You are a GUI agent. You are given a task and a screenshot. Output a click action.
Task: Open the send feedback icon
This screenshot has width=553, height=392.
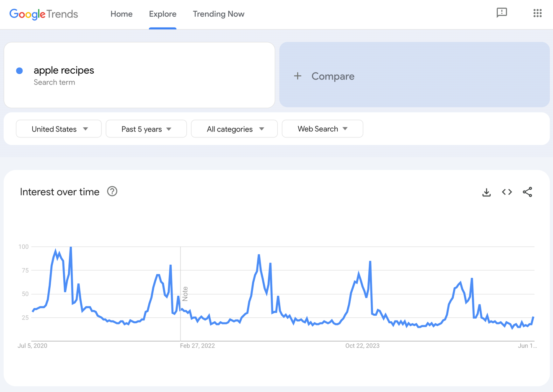[x=501, y=13]
